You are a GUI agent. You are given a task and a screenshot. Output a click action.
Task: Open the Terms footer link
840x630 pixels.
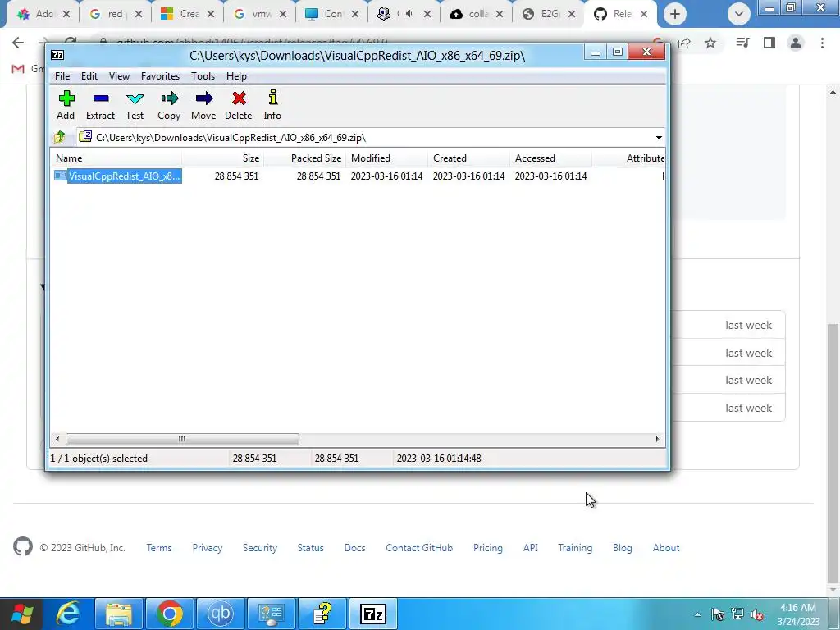pyautogui.click(x=159, y=547)
